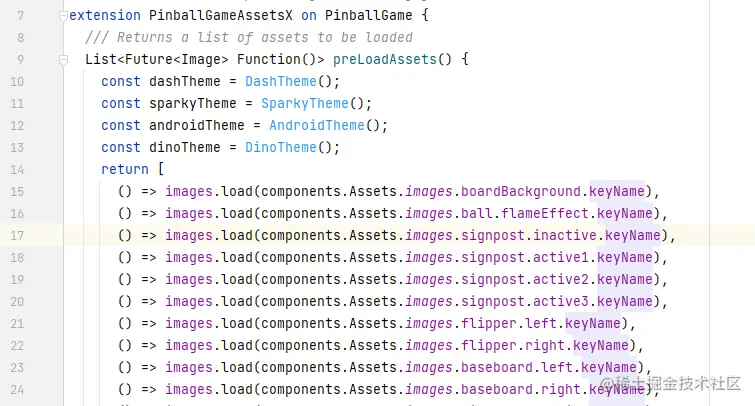Click line number 24 in the gutter

[17, 390]
